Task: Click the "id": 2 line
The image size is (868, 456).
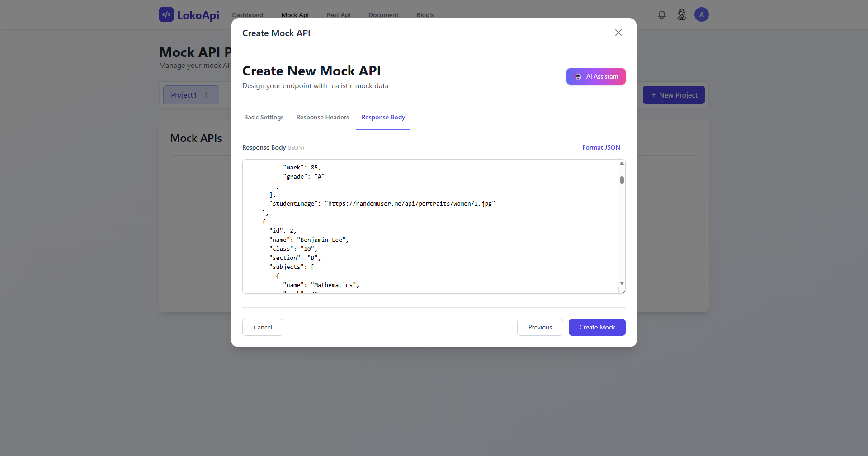Action: pyautogui.click(x=283, y=231)
